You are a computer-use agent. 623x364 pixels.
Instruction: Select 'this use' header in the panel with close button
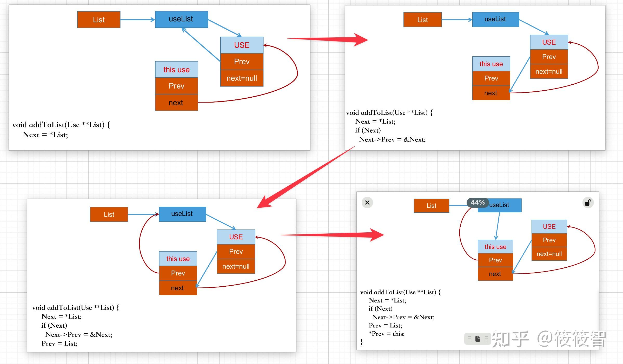[x=495, y=247]
